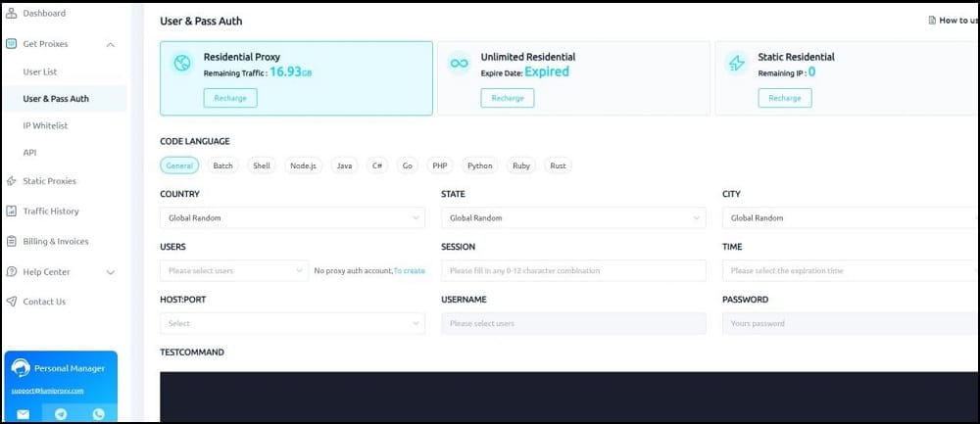
Task: Click the support email link
Action: click(47, 391)
